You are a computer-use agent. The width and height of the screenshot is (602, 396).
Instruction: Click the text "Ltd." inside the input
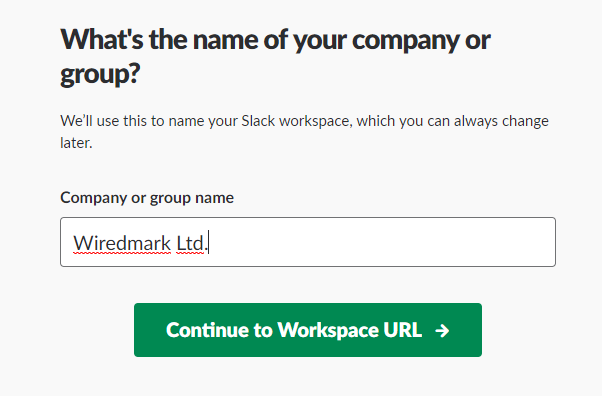[x=192, y=244]
